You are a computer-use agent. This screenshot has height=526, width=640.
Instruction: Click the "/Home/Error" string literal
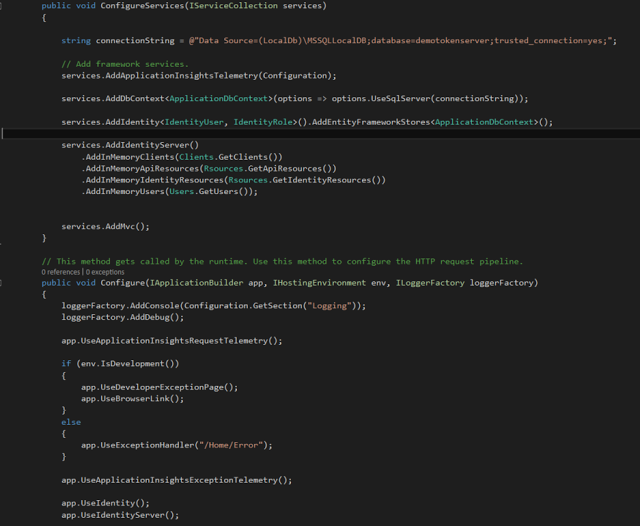[231, 445]
